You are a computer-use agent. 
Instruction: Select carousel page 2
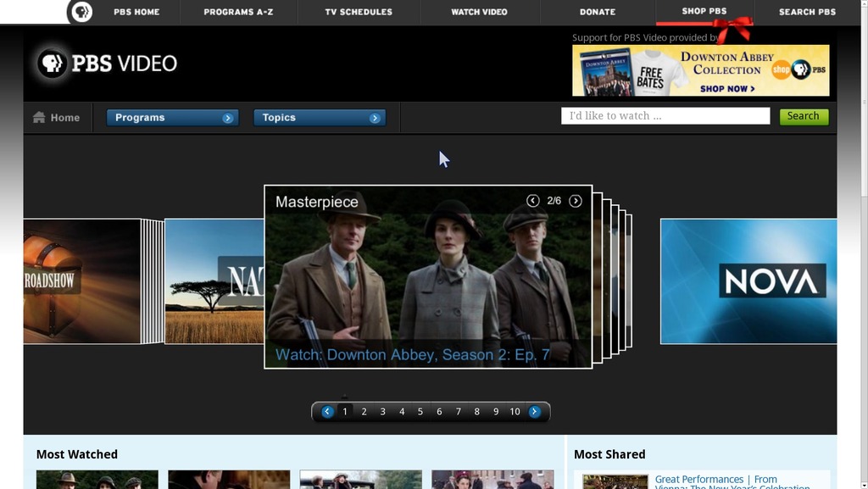coord(364,412)
